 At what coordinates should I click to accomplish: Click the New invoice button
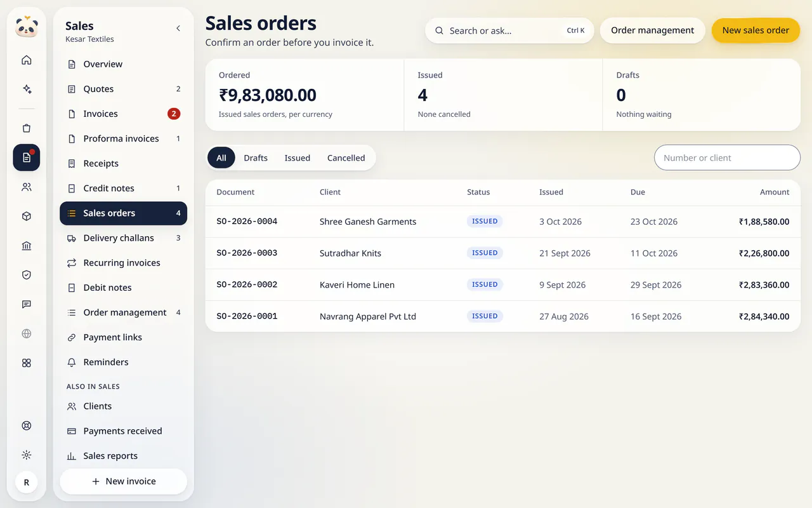click(x=123, y=481)
